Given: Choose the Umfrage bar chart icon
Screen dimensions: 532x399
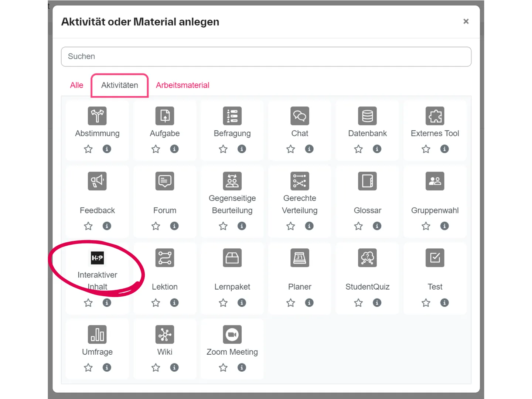Looking at the screenshot, I should pos(97,334).
